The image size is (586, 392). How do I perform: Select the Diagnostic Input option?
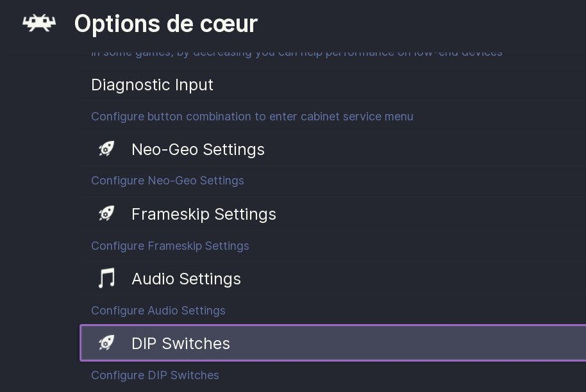point(153,85)
